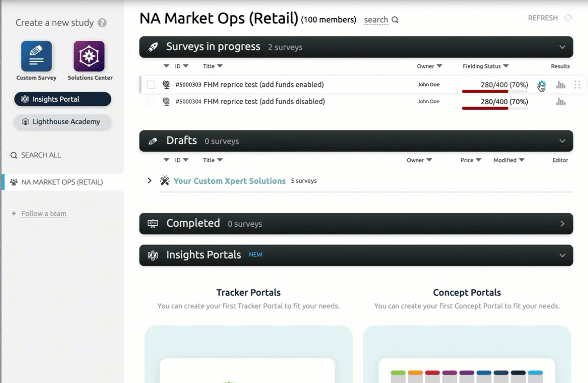Image resolution: width=588 pixels, height=383 pixels.
Task: Open SEARCH ALL in the sidebar
Action: [x=40, y=155]
